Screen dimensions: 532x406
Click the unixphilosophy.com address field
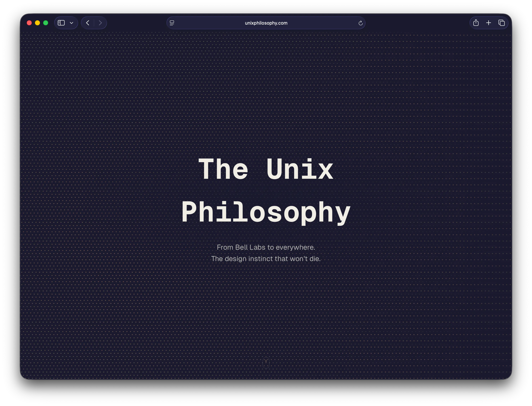coord(266,23)
